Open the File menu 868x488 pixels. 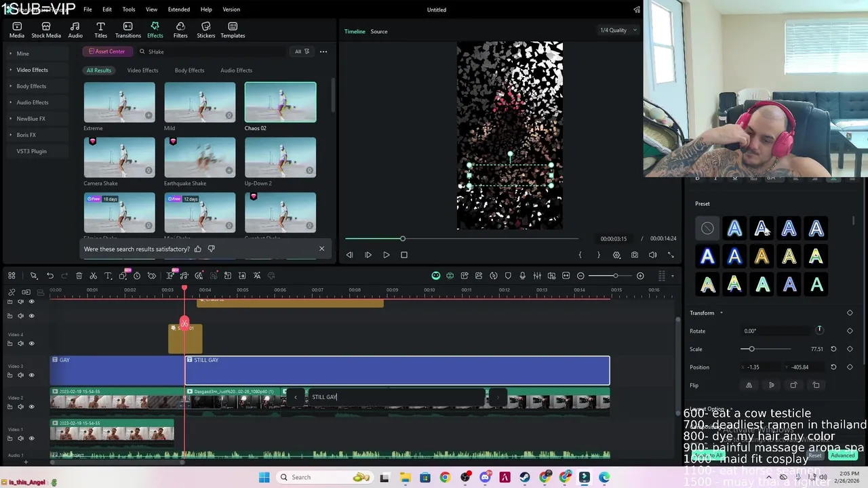pos(87,9)
